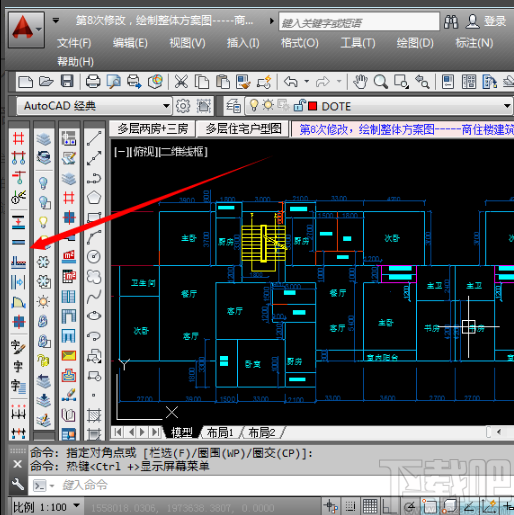Click the red m² area calculation icon
514x515 pixels.
tap(69, 256)
